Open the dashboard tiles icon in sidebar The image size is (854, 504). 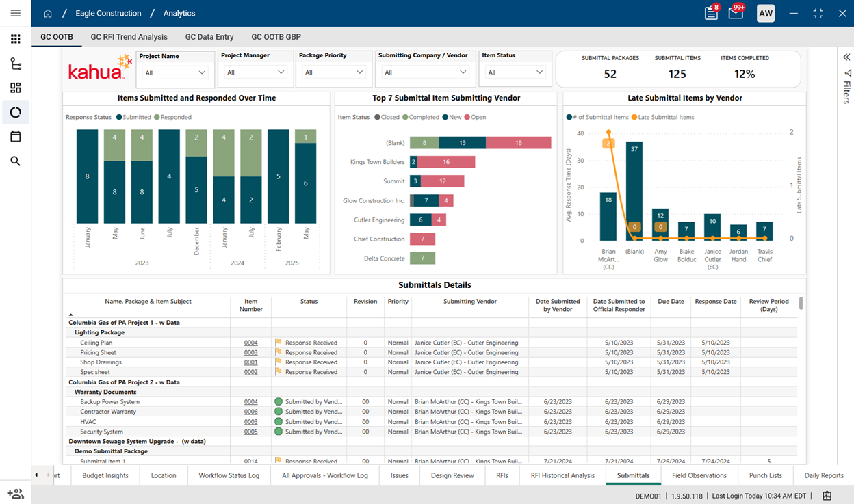tap(15, 88)
